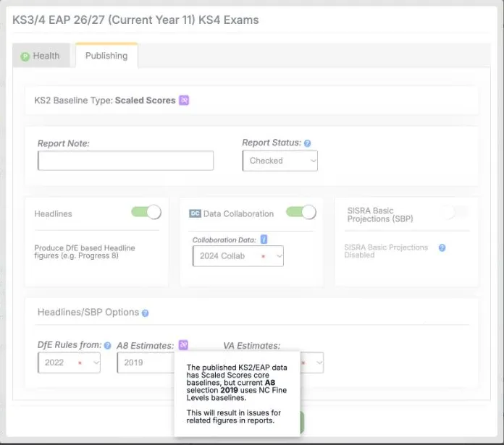Click the 'KS2 Baseline Type: Scaled Scores' text
Screen dimensions: 504x445
[105, 100]
